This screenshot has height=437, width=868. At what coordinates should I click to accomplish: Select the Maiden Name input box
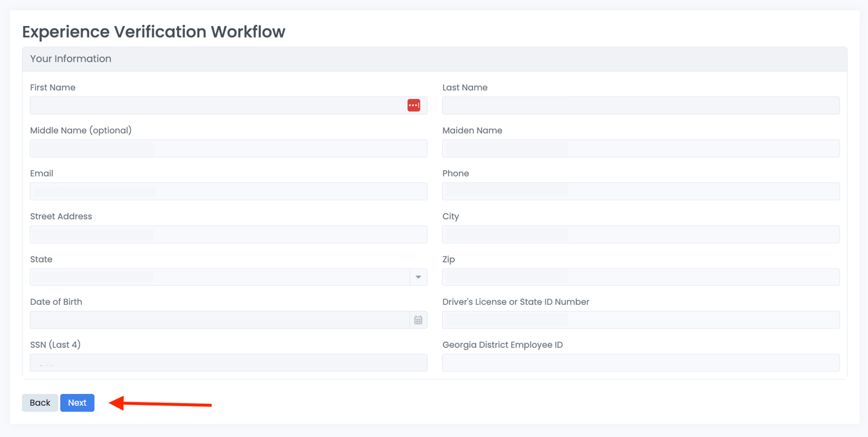(640, 148)
